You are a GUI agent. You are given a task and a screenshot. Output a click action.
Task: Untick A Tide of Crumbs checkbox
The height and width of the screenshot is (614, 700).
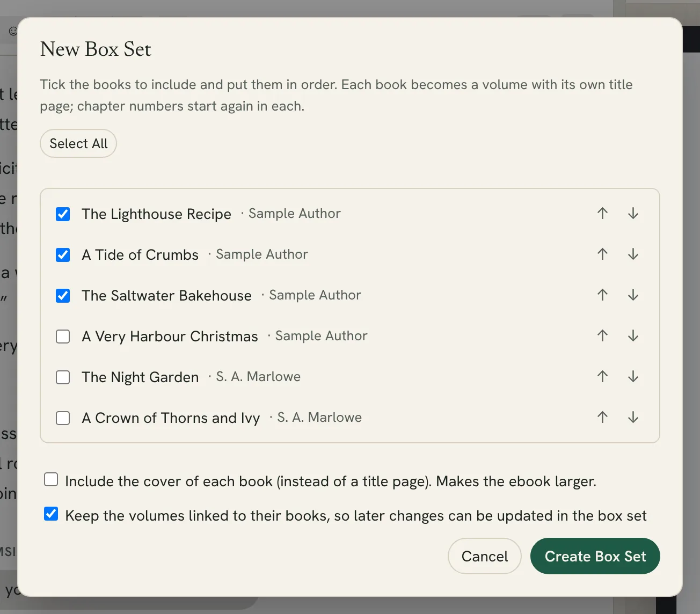63,255
